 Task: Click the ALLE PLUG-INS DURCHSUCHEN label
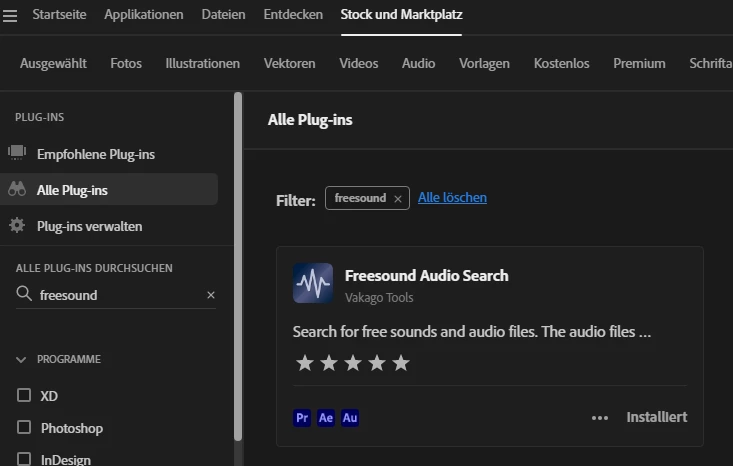point(94,268)
